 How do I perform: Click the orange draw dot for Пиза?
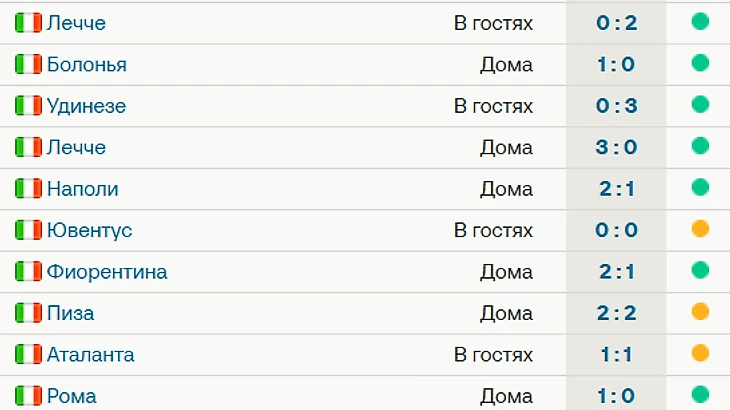point(700,312)
